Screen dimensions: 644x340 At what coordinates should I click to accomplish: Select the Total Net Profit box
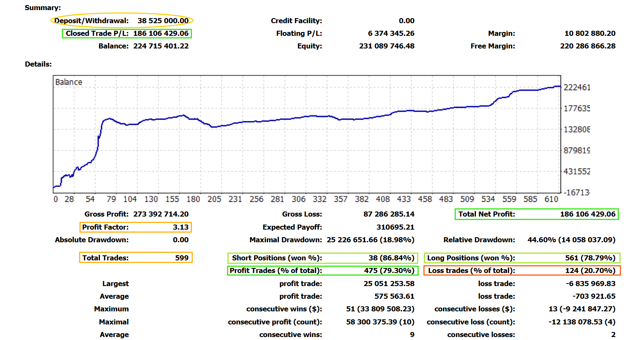point(537,214)
